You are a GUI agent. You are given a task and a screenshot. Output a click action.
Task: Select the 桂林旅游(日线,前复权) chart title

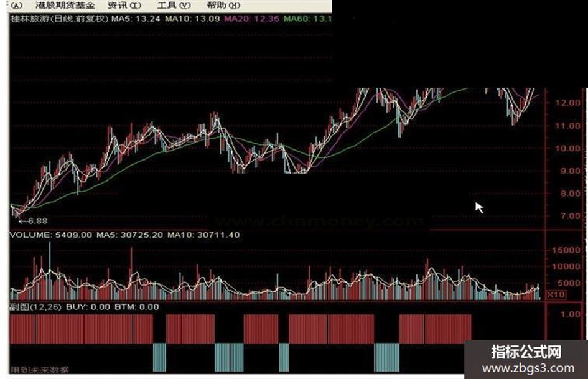59,19
